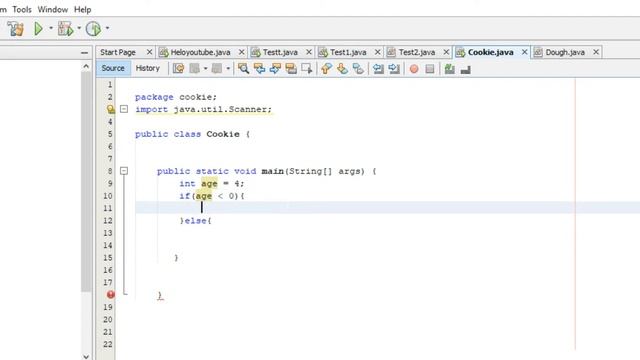The height and width of the screenshot is (360, 640).
Task: Click the Shift Line Right icon
Action: pyautogui.click(x=394, y=69)
